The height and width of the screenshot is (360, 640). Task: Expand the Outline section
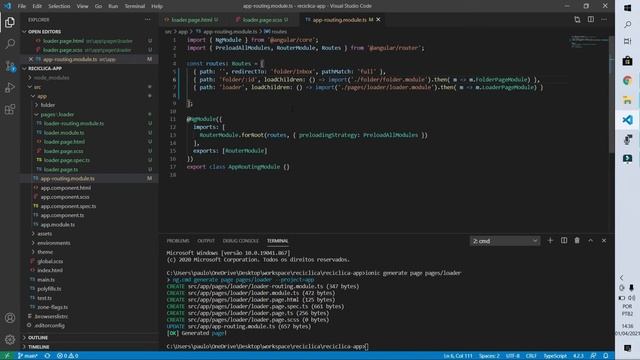[38, 338]
